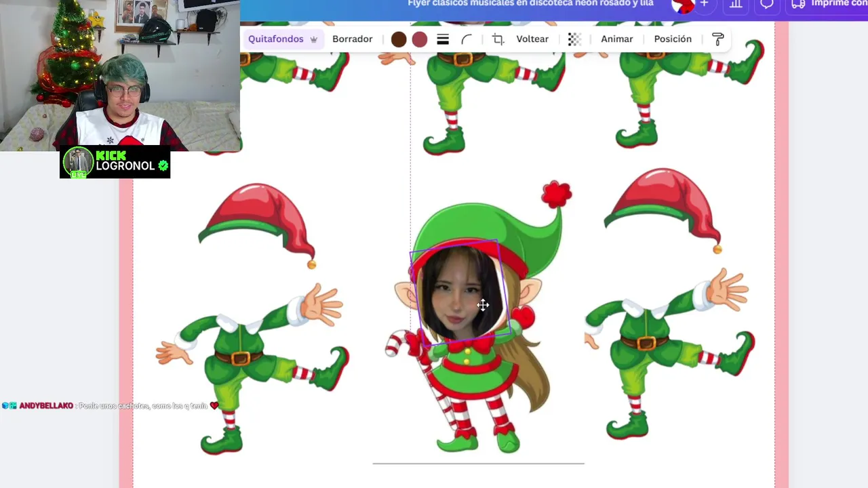
Task: Open the transparency checkerboard icon
Action: tap(574, 39)
